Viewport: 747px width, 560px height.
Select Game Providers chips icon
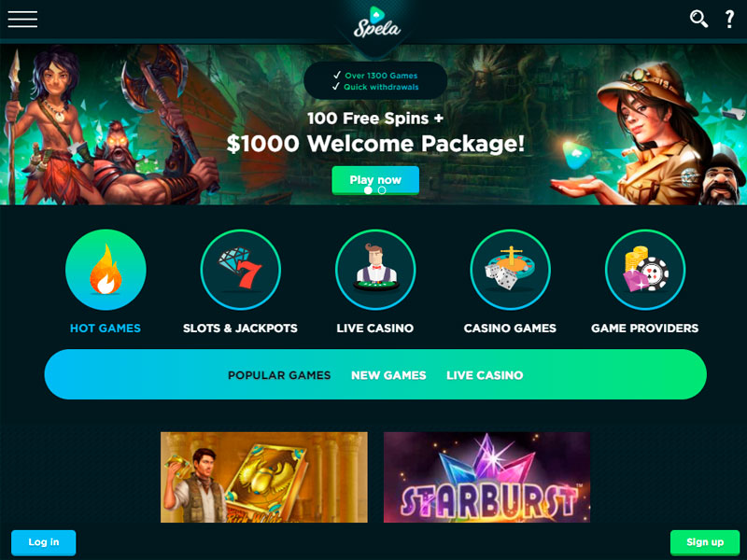pos(645,270)
